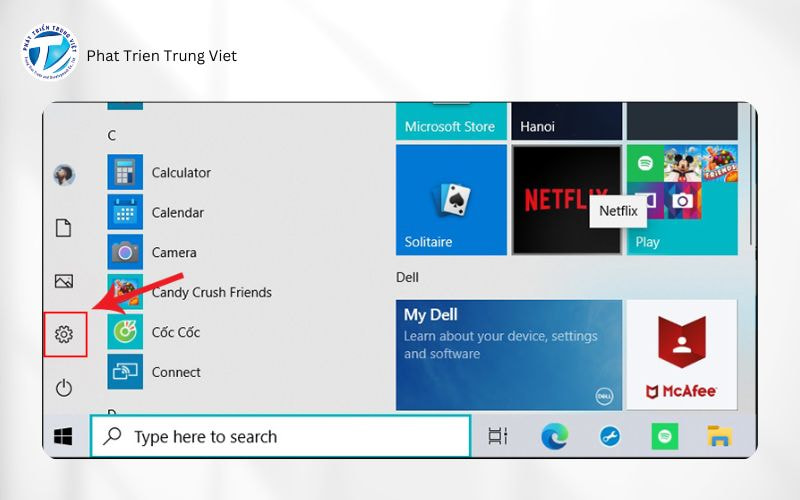Open the Pictures folder icon
Screen dimensions: 800x500
click(64, 281)
